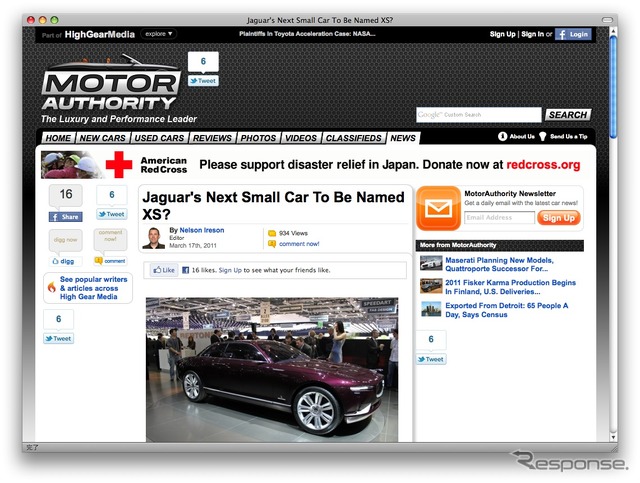Image resolution: width=640 pixels, height=483 pixels.
Task: Log in with the Facebook Login button
Action: point(573,34)
